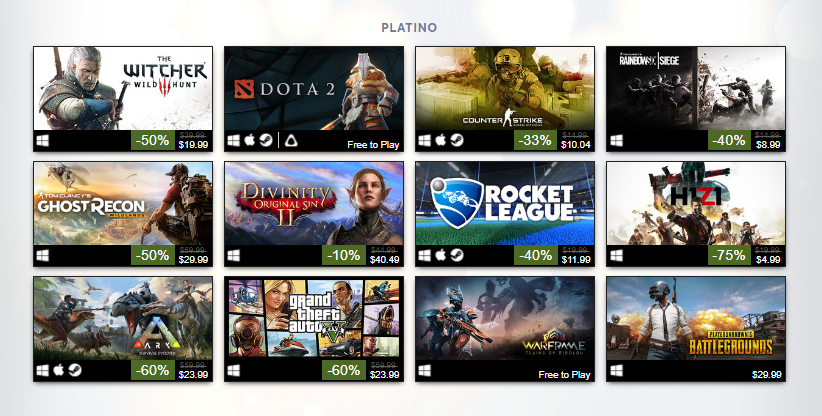Open the Rainbow Six Siege game banner
Image resolution: width=822 pixels, height=416 pixels.
[x=696, y=88]
